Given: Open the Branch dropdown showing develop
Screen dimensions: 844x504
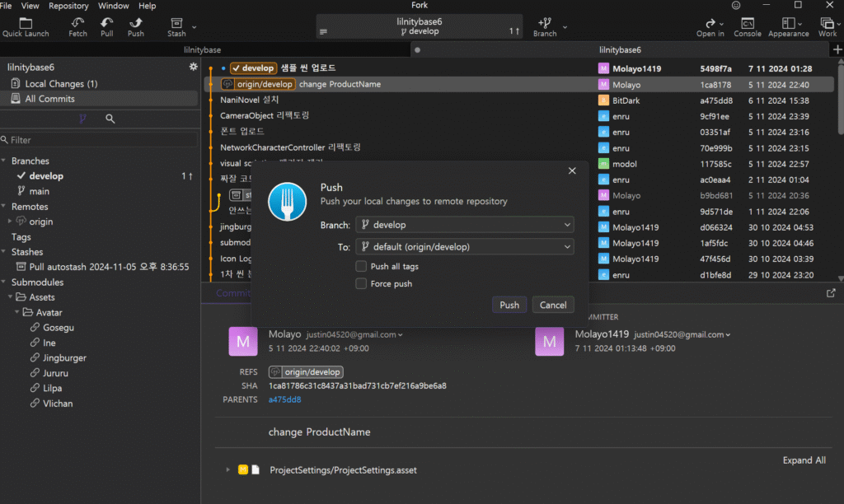Looking at the screenshot, I should (464, 225).
